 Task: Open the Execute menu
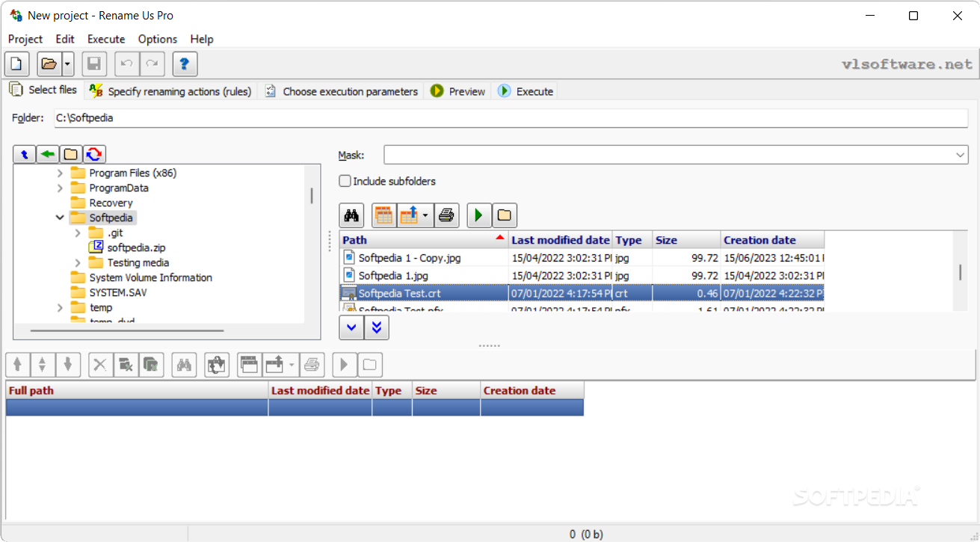(x=106, y=39)
